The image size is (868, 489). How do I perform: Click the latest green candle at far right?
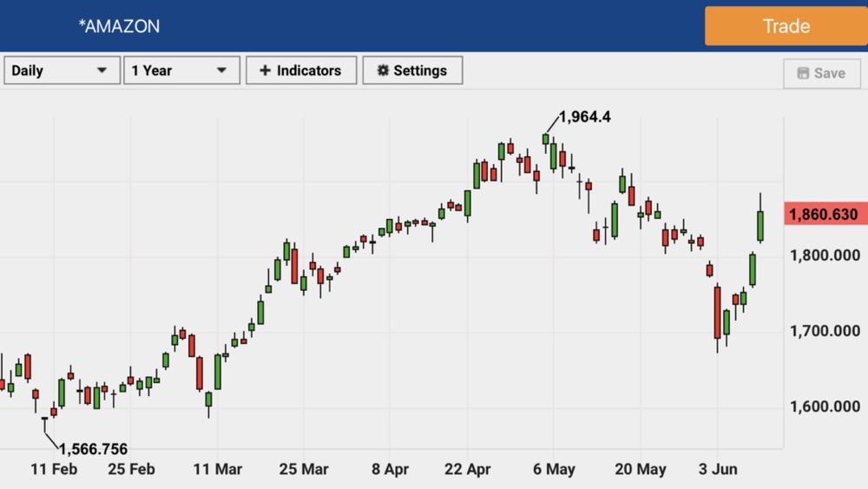[x=760, y=226]
